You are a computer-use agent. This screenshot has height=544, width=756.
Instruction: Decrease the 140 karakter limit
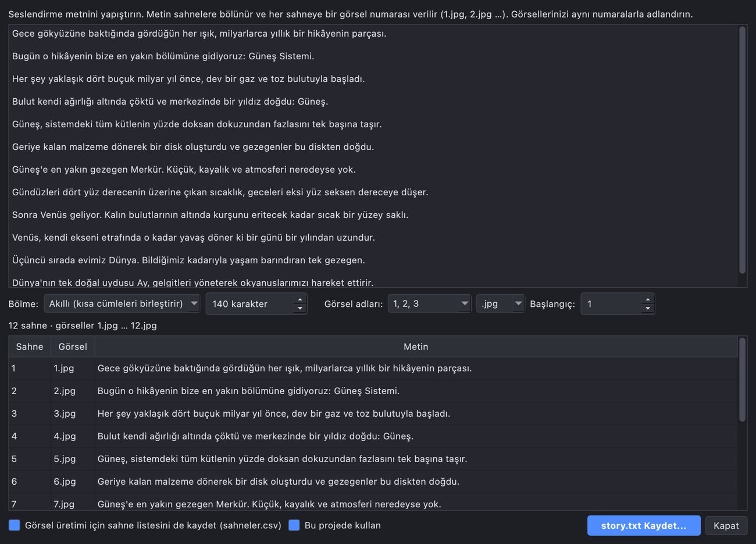300,309
